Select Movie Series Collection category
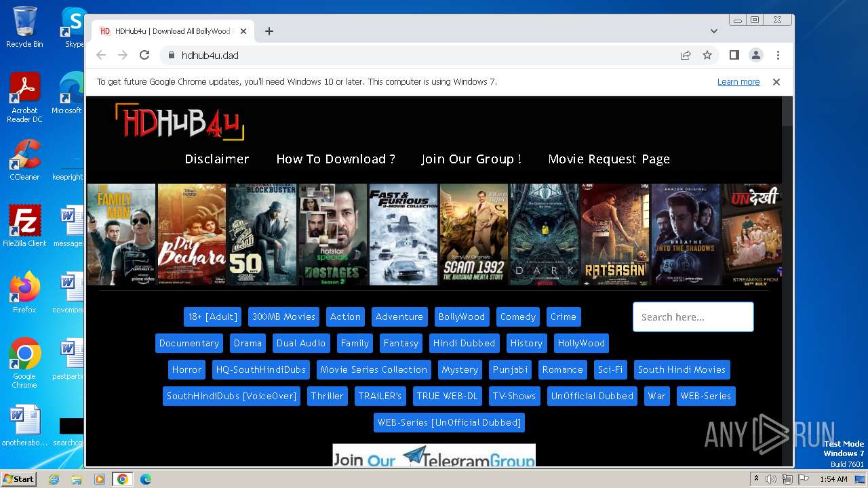The image size is (868, 488). pyautogui.click(x=374, y=370)
